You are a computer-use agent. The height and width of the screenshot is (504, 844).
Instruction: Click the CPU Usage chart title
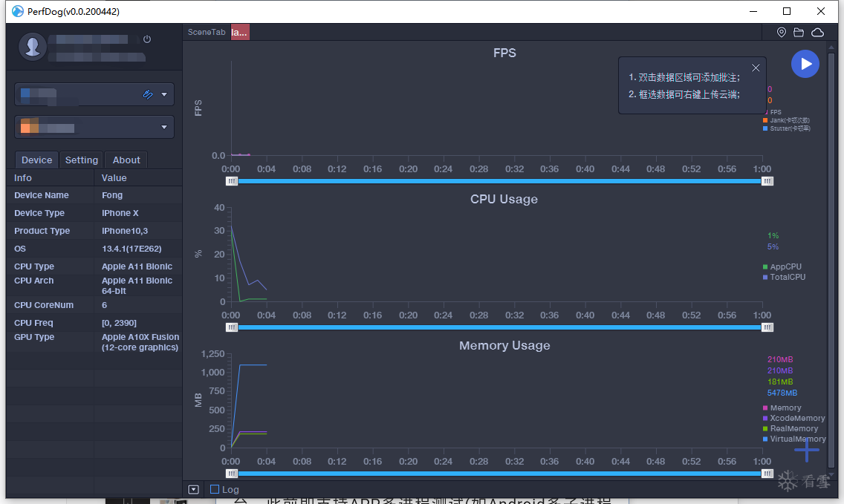click(x=504, y=199)
